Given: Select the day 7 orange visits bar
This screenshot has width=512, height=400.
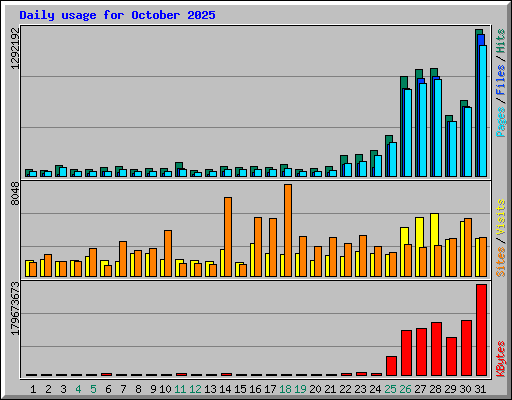Looking at the screenshot, I should (x=123, y=259).
